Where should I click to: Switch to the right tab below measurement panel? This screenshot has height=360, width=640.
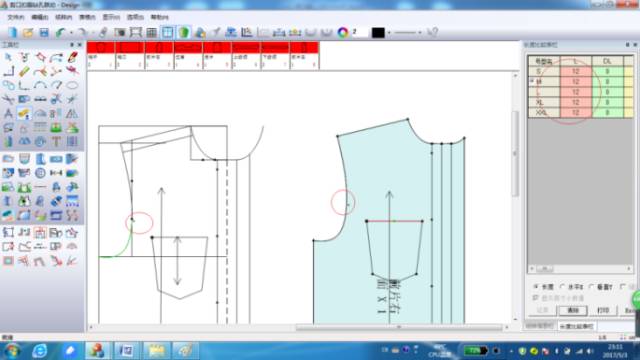[x=577, y=327]
